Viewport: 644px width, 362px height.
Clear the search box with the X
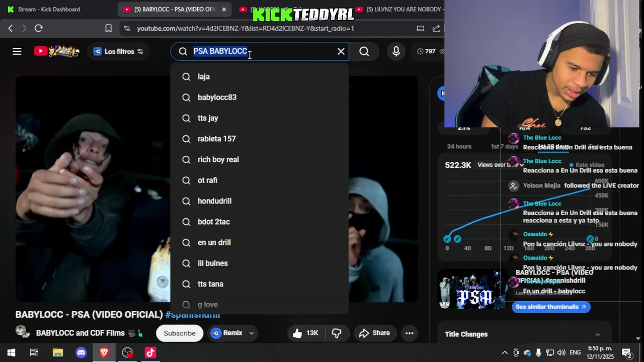341,51
